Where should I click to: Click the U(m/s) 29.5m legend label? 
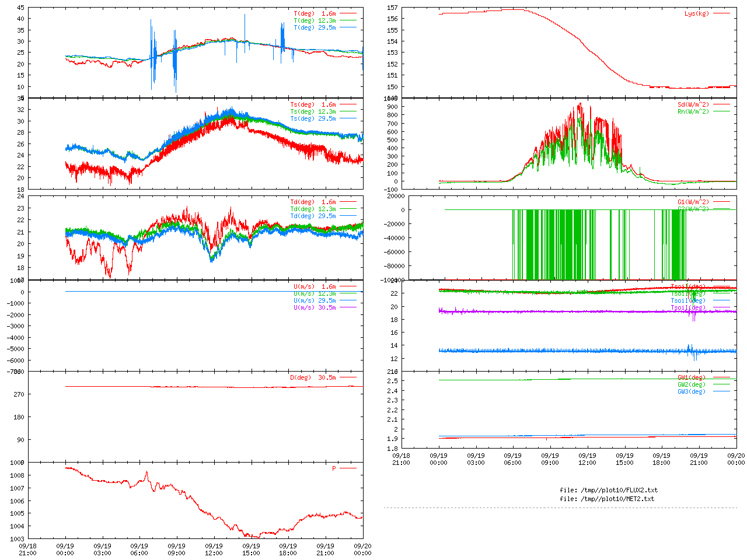[x=315, y=300]
